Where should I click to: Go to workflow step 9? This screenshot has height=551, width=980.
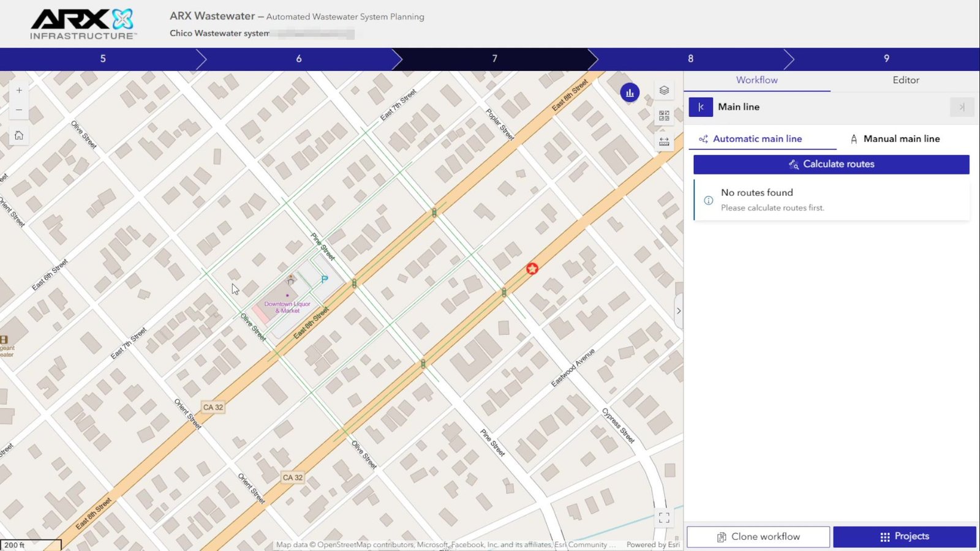[886, 59]
